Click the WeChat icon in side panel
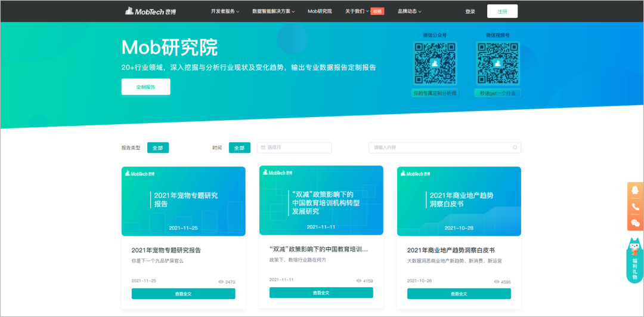This screenshot has height=317, width=644. pos(635,223)
